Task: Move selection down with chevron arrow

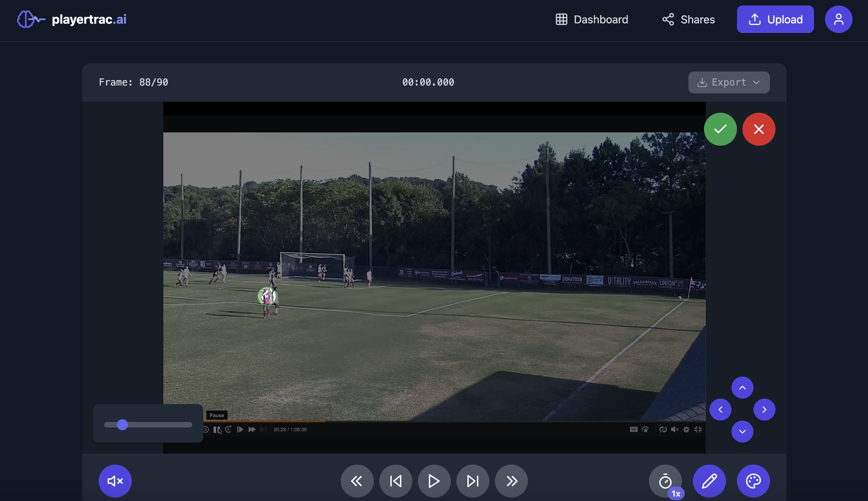Action: click(x=742, y=432)
